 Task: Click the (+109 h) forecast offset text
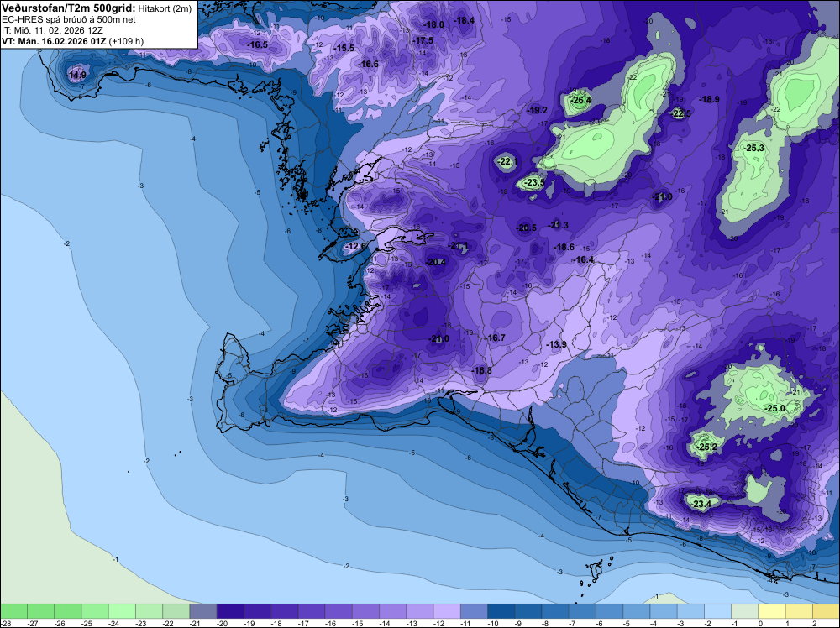click(x=126, y=41)
